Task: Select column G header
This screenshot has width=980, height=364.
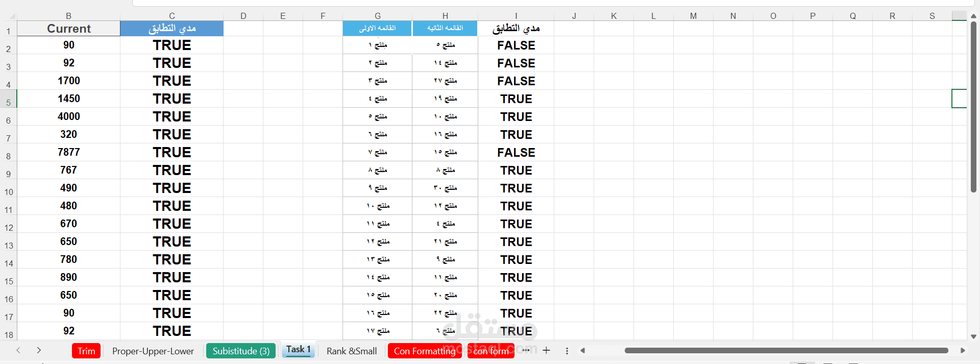Action: 377,16
